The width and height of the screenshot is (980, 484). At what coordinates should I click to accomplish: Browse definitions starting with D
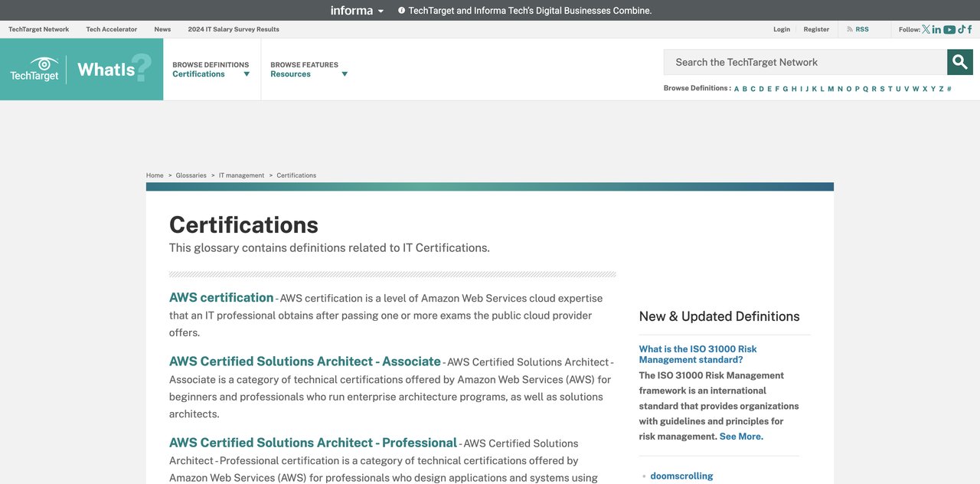click(762, 89)
